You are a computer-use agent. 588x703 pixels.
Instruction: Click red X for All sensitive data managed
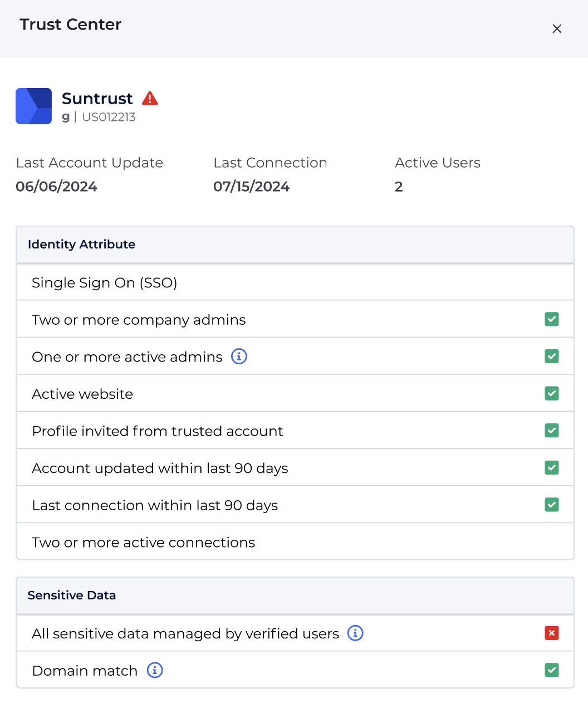552,633
